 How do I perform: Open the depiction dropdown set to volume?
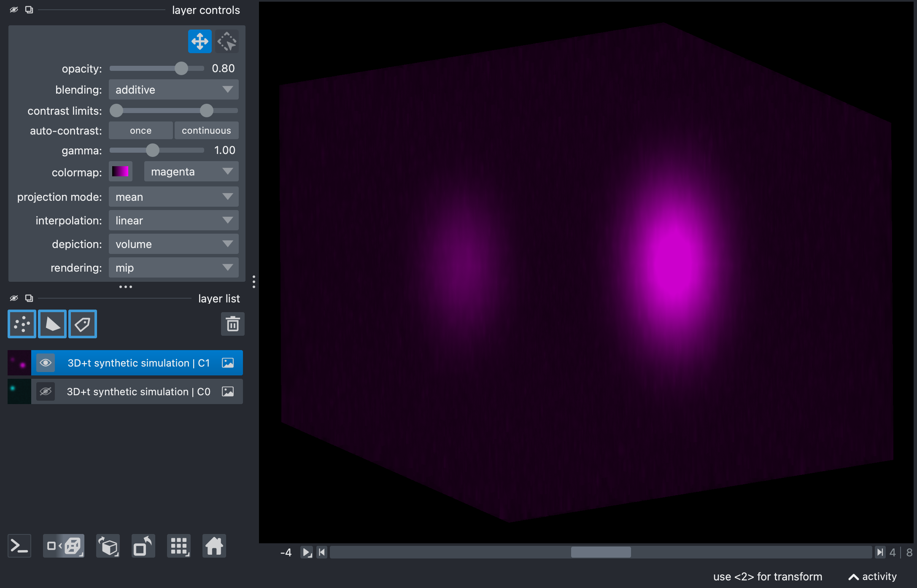tap(174, 244)
